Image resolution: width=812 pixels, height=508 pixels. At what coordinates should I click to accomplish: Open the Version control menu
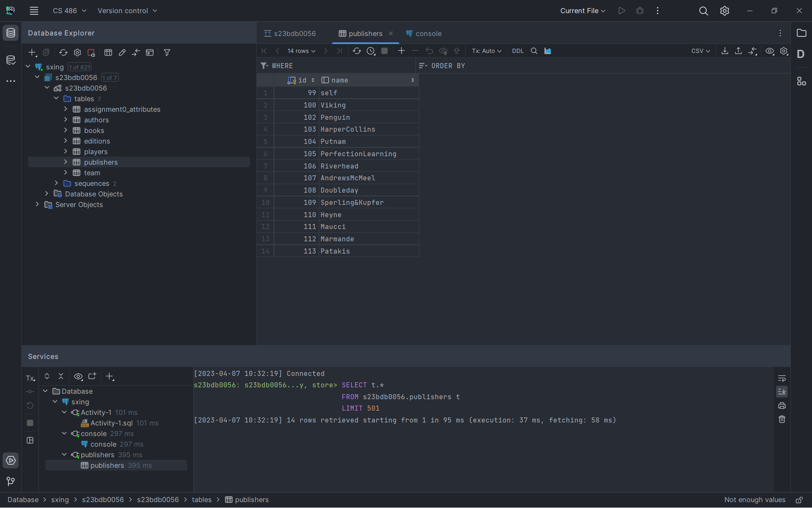tap(127, 11)
